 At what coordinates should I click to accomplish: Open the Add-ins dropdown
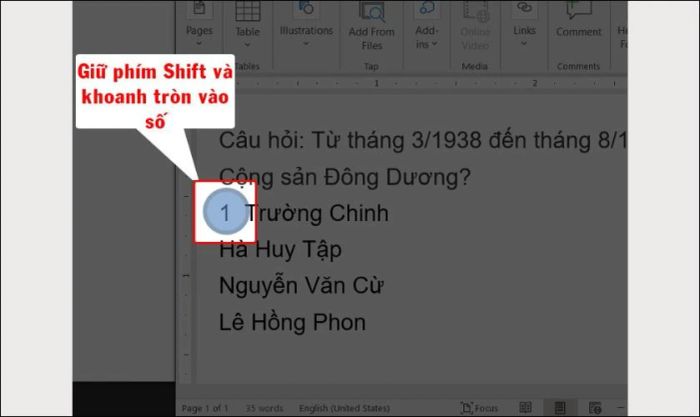[x=427, y=26]
